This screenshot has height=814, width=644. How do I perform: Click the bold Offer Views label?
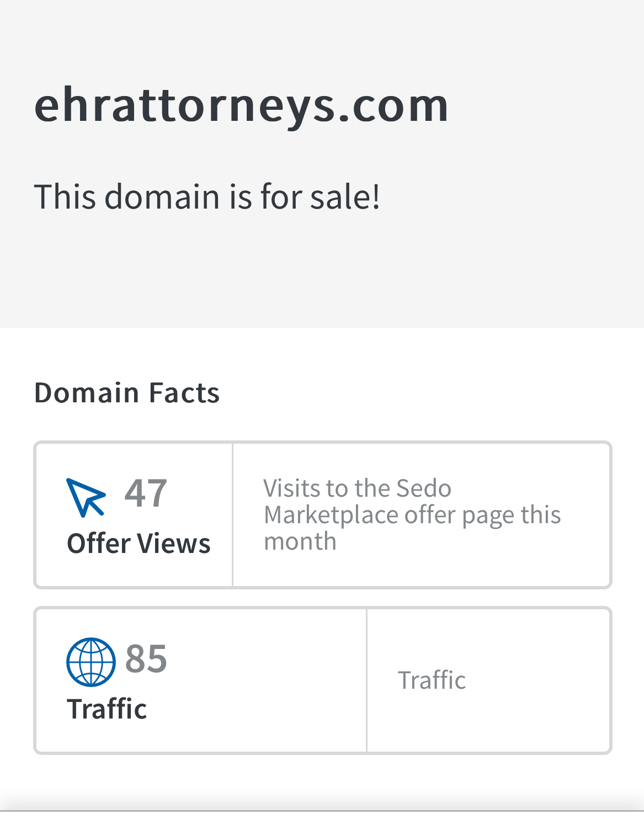139,544
